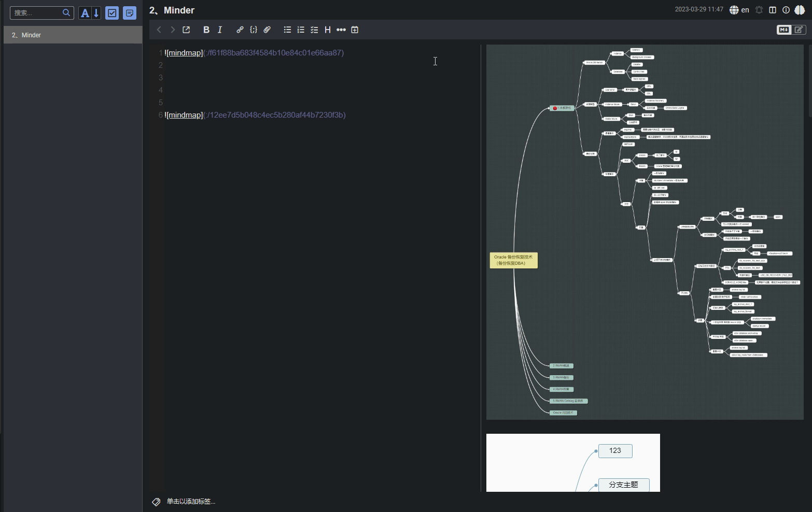Create a new to-do
Image resolution: width=812 pixels, height=512 pixels.
112,13
